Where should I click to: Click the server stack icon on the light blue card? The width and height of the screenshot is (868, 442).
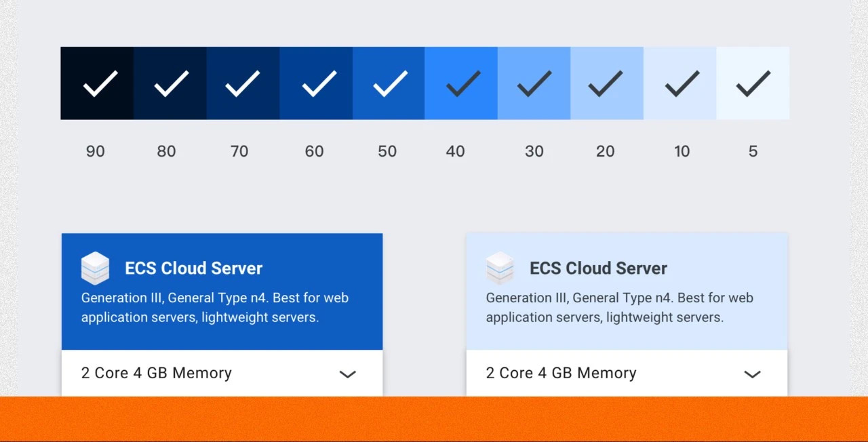point(500,268)
